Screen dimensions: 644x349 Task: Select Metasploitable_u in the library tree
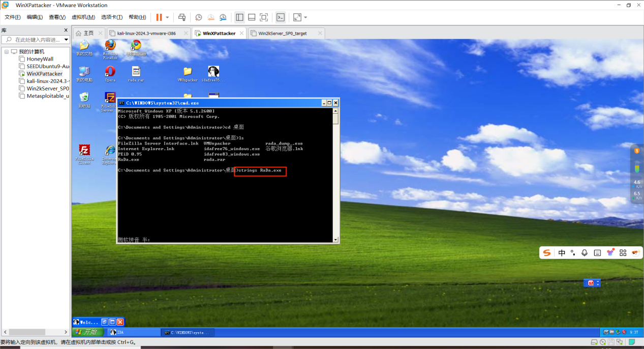point(44,96)
